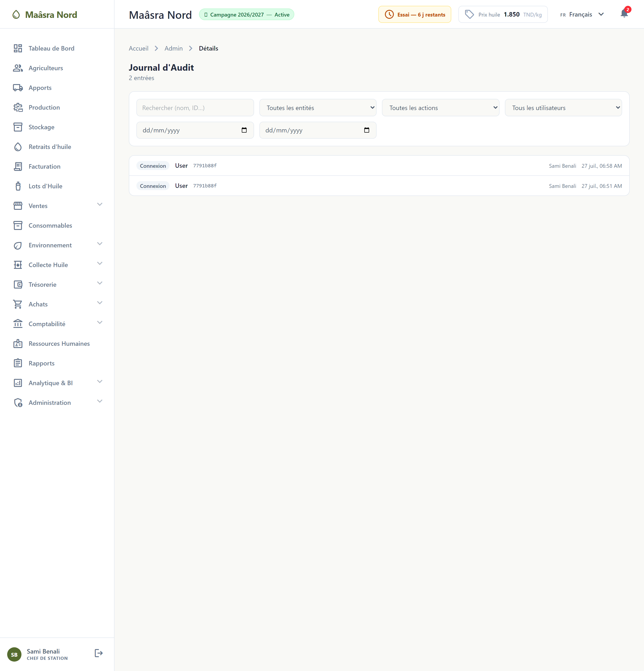
Task: Click the Prix huile 1.850 TND/kg box
Action: point(503,14)
